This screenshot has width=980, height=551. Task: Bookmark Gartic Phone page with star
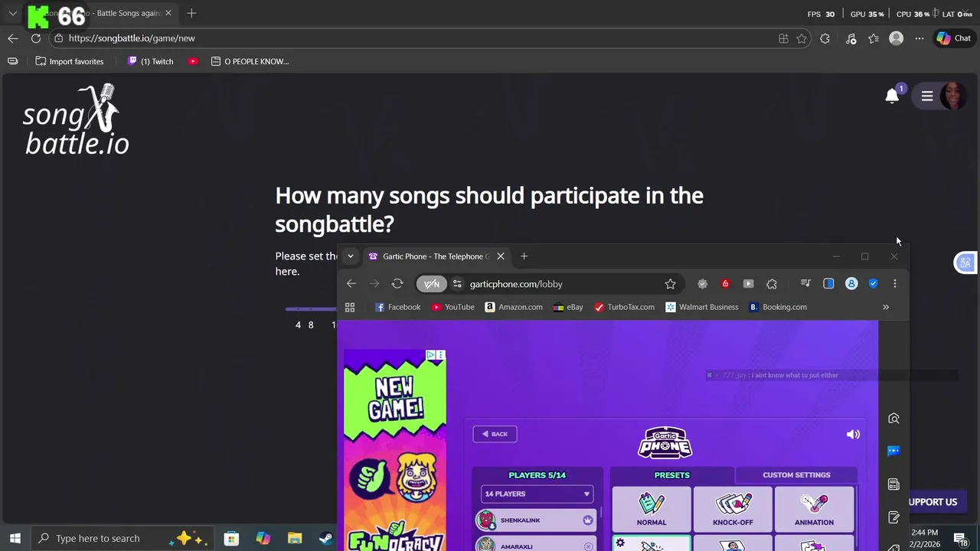671,284
